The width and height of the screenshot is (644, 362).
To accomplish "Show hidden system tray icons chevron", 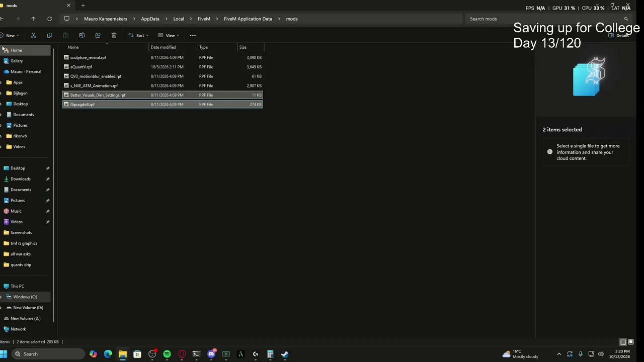I will [x=559, y=354].
